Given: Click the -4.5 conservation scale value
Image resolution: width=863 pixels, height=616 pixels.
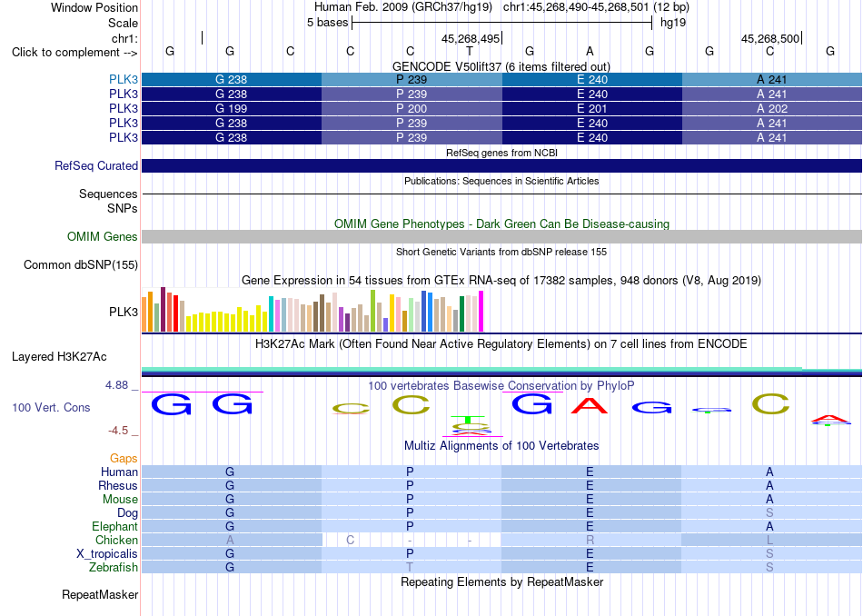Looking at the screenshot, I should [118, 431].
